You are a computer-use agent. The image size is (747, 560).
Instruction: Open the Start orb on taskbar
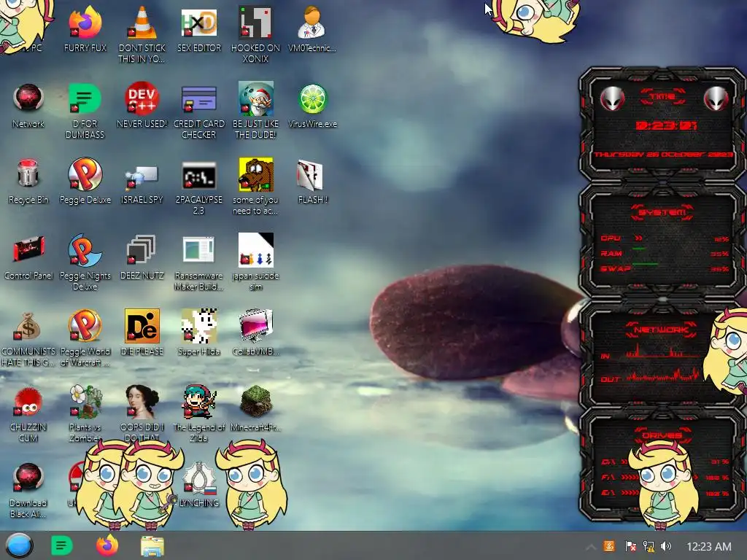click(19, 545)
